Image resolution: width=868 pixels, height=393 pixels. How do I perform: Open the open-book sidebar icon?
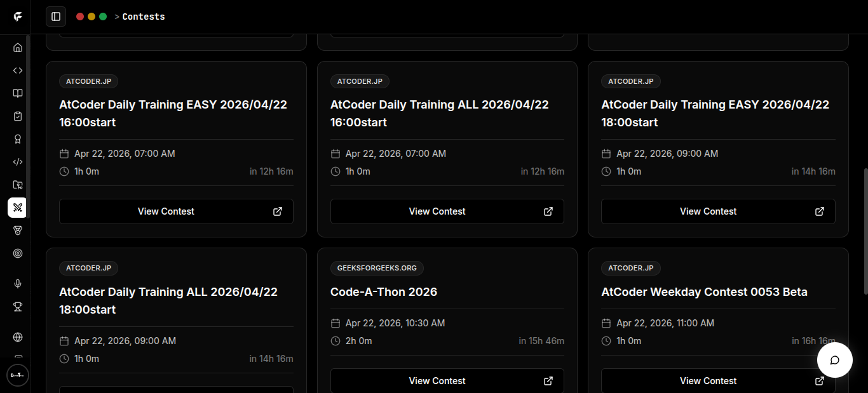(x=18, y=93)
